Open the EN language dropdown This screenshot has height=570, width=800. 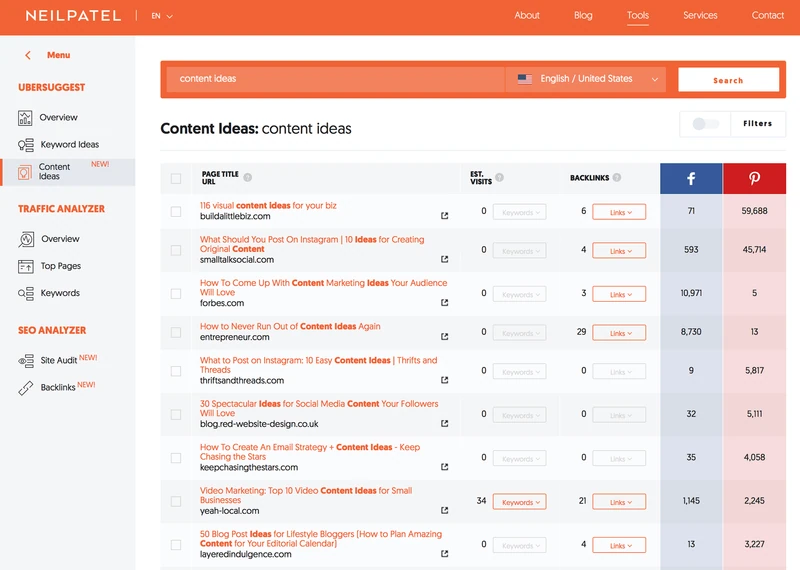tap(162, 16)
